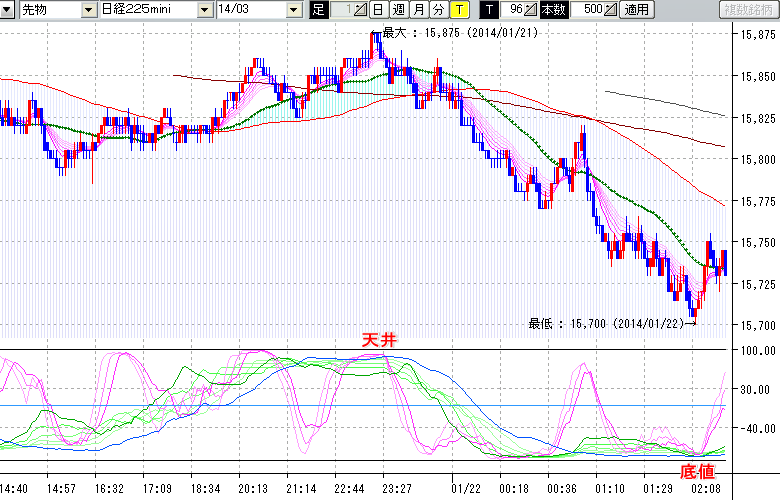Screen dimensions: 780x500
Task: Click the 22:44 time axis label
Action: (349, 489)
